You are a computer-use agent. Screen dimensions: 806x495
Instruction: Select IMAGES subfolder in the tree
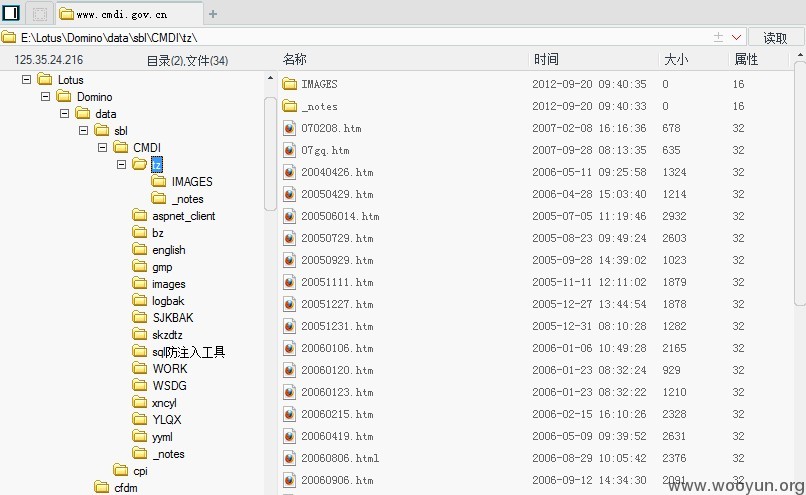[192, 181]
